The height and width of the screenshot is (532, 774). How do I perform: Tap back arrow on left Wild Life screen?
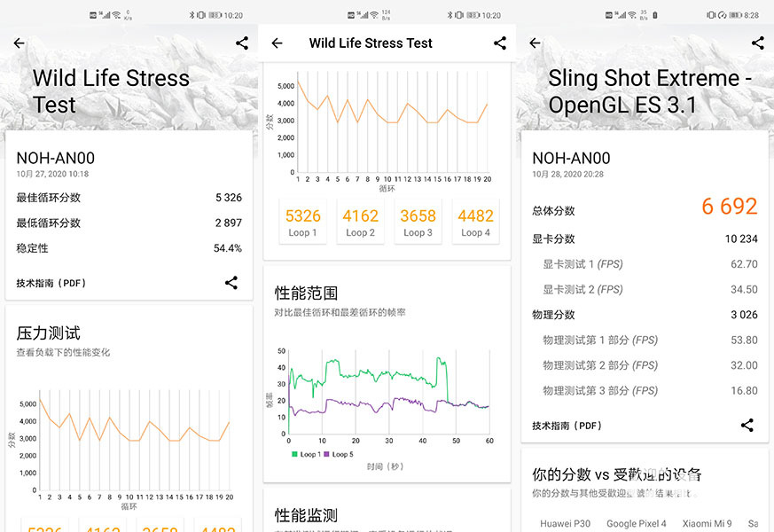tap(19, 43)
